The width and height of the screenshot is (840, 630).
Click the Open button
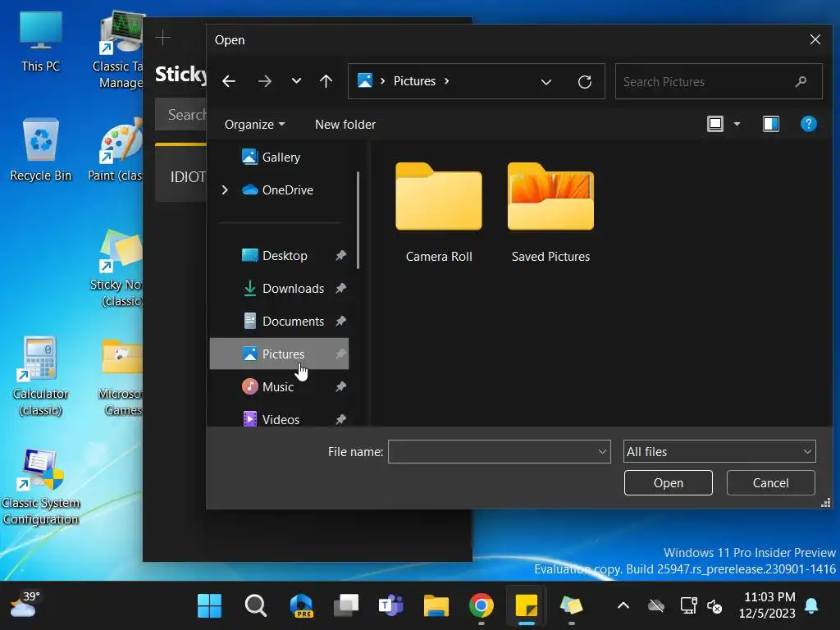point(668,482)
